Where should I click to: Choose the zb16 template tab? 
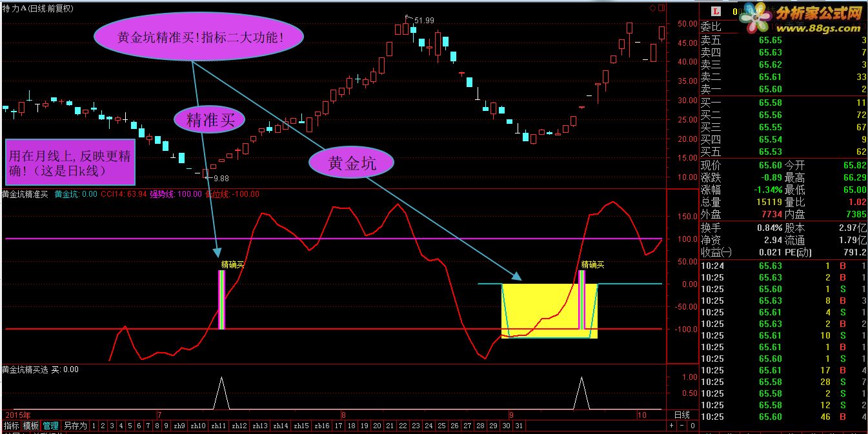[322, 426]
